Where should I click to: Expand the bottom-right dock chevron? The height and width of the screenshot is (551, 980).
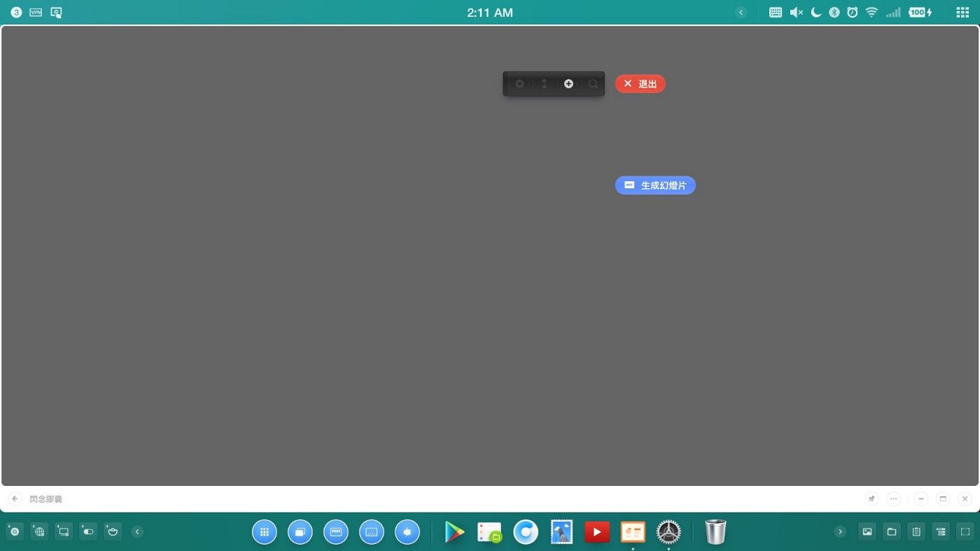tap(841, 532)
